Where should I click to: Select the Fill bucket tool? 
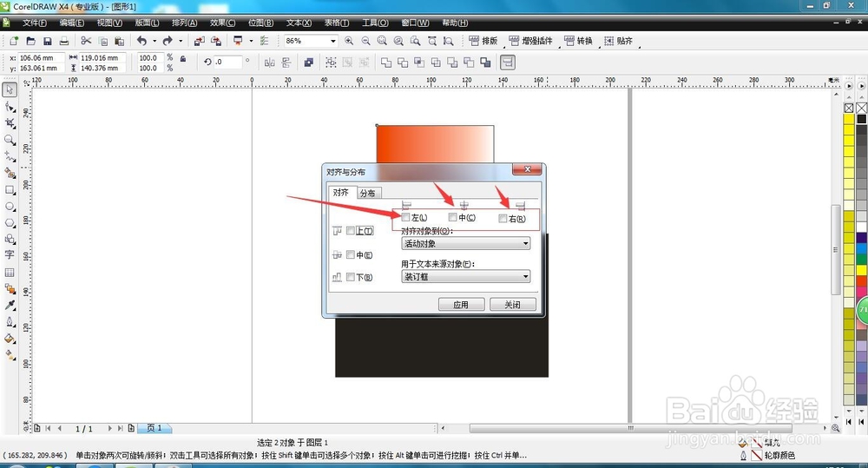10,339
